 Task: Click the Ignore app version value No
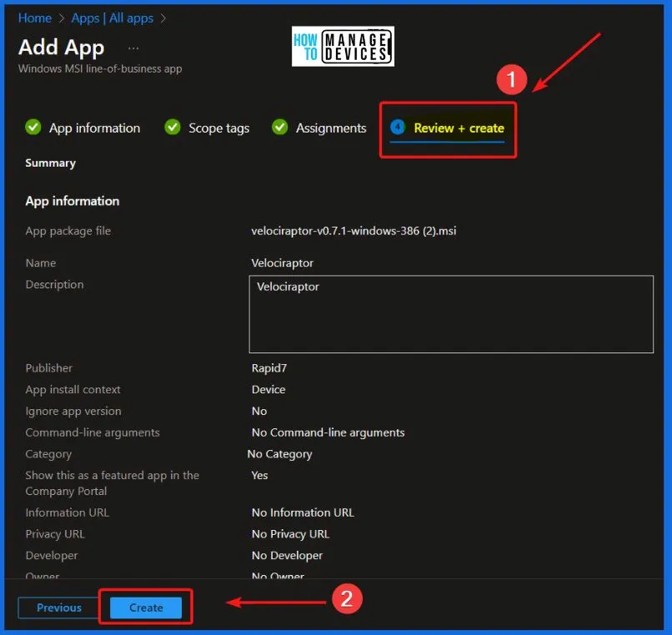point(258,411)
